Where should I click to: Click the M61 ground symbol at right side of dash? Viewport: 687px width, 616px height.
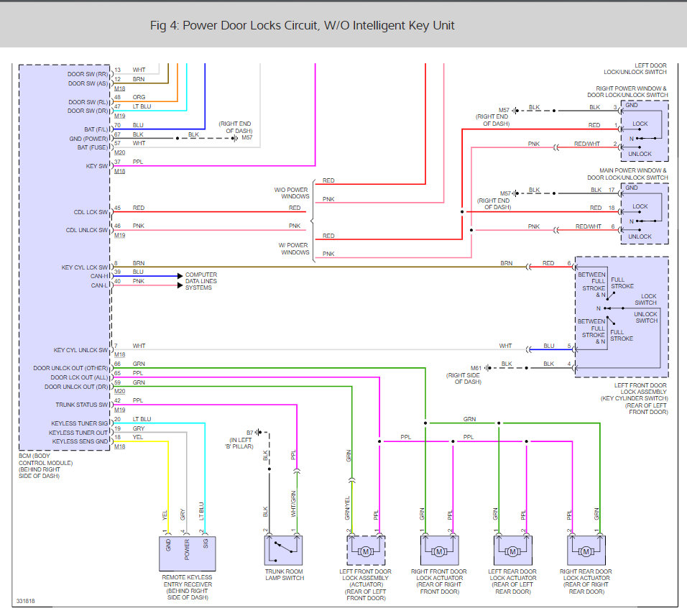(x=488, y=368)
